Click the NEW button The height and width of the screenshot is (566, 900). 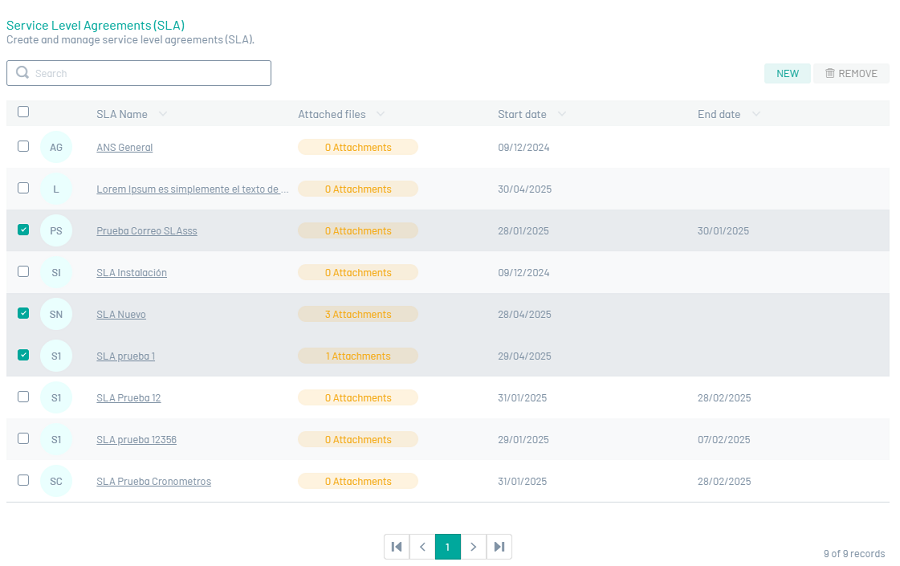(787, 74)
